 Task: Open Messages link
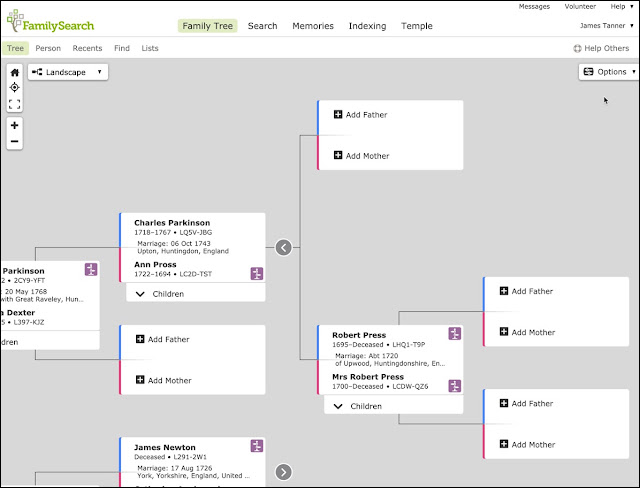point(534,7)
